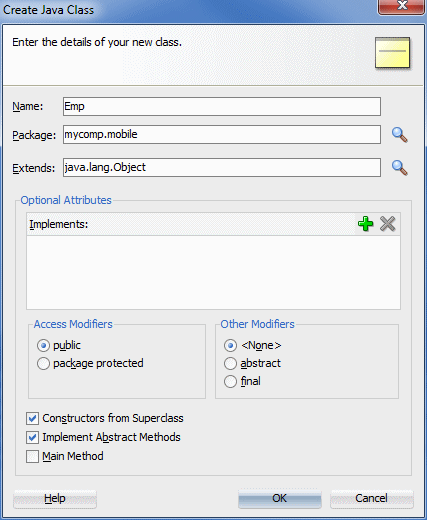
Task: Click inside the empty Implements list
Action: point(213,272)
